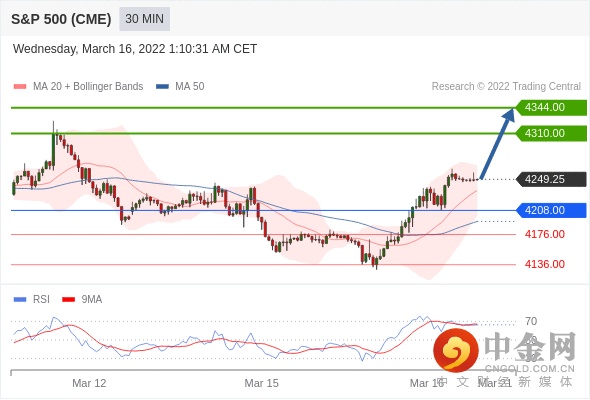Toggle the RSI legend label
Image resolution: width=590 pixels, height=400 pixels.
(41, 300)
